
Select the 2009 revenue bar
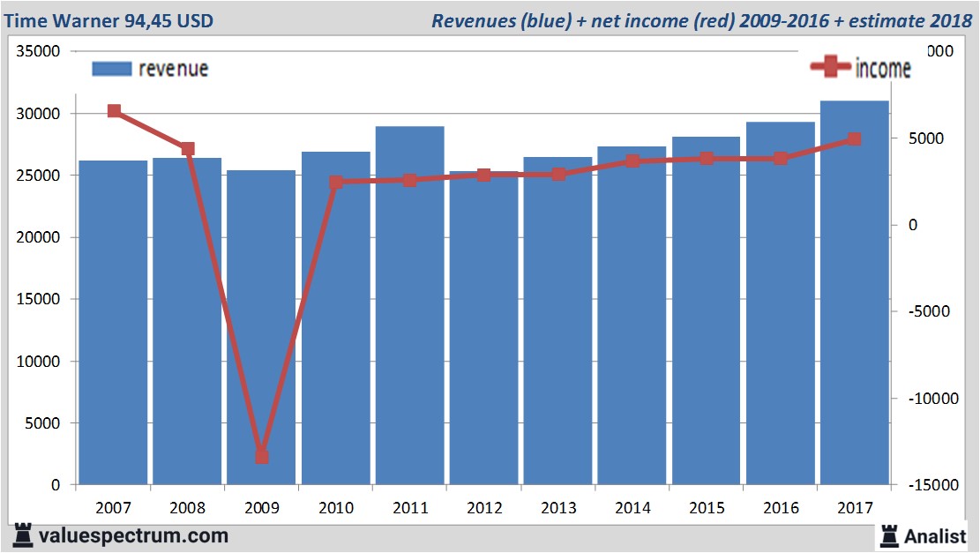(x=261, y=327)
